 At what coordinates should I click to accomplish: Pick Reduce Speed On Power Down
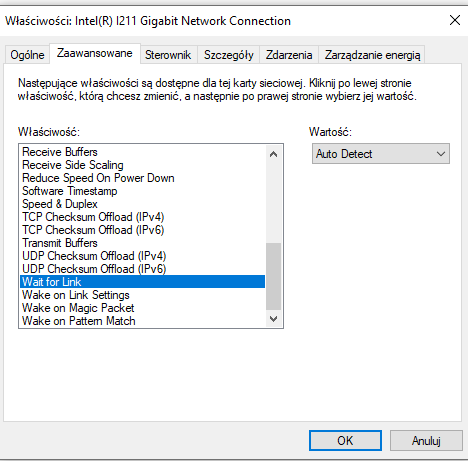click(143, 178)
